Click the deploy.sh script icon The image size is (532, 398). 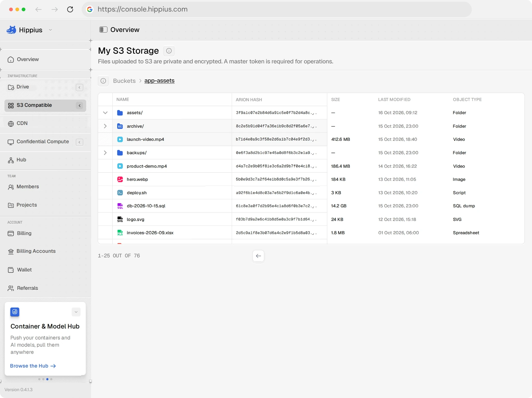click(120, 193)
